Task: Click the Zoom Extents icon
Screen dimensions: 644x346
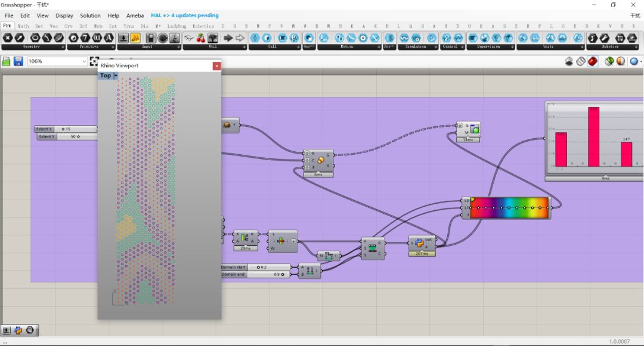Action: [x=94, y=61]
